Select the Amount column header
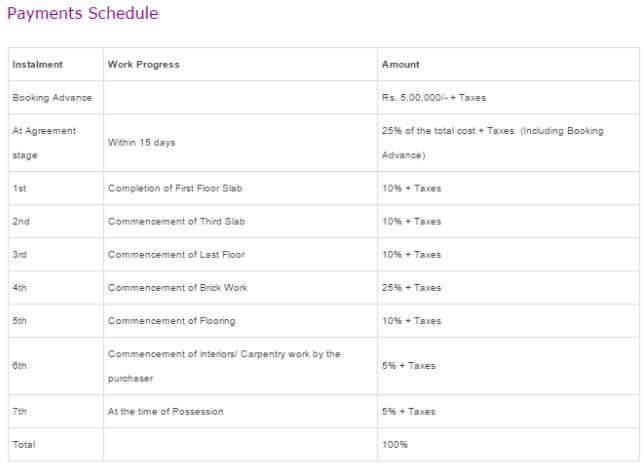644x470 pixels. click(400, 65)
